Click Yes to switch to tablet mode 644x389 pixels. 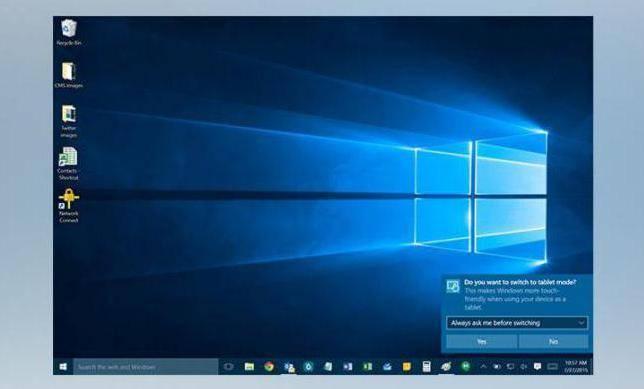tap(481, 341)
